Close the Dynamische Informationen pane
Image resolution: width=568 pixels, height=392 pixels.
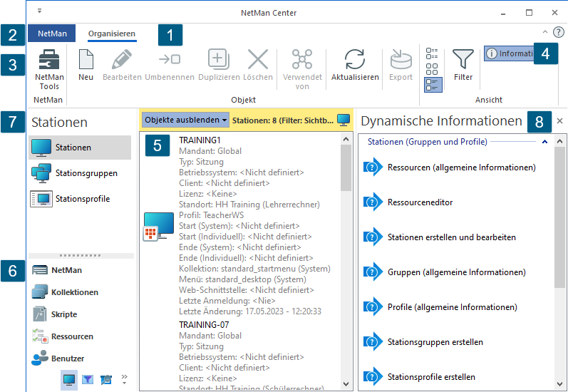click(x=559, y=121)
